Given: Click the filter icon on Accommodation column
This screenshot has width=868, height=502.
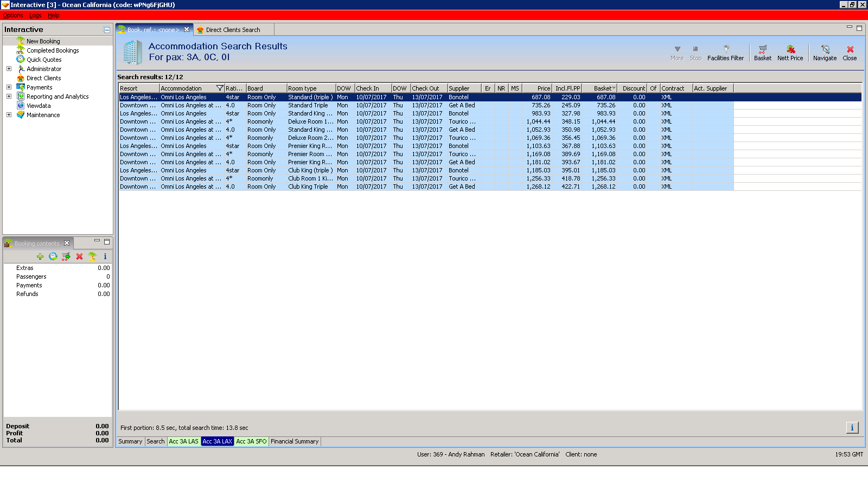Looking at the screenshot, I should [220, 88].
